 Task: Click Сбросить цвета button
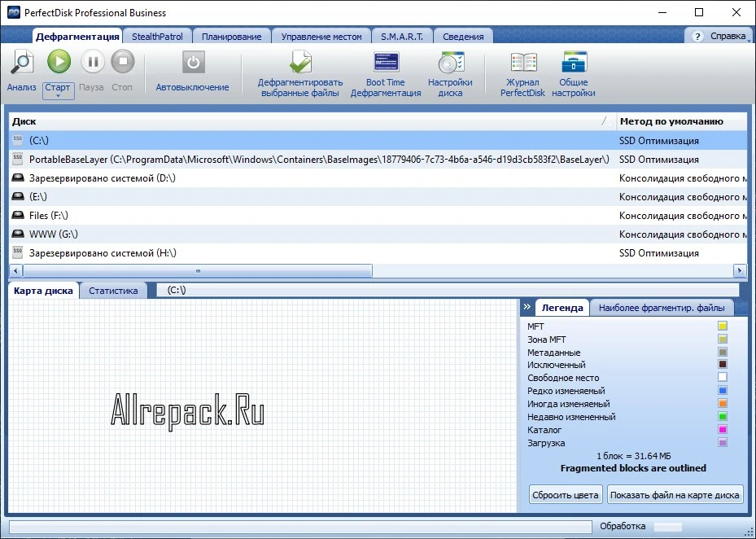coord(566,494)
